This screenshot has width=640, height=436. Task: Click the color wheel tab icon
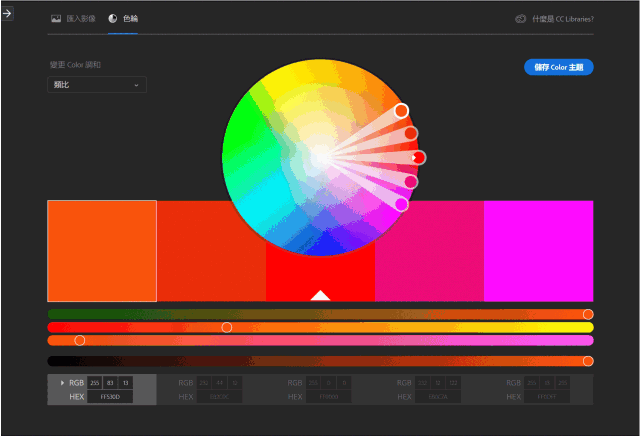[113, 18]
